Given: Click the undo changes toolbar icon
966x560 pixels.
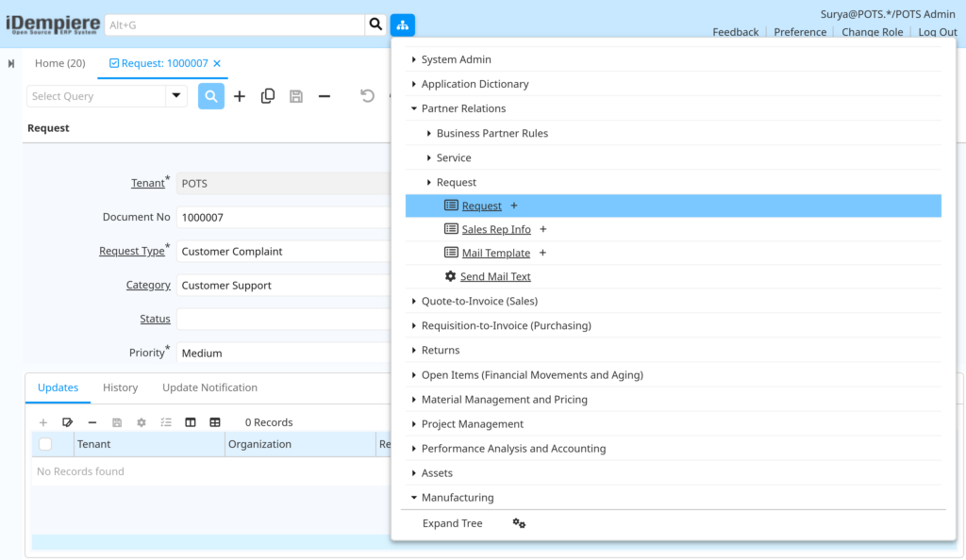Looking at the screenshot, I should 367,96.
